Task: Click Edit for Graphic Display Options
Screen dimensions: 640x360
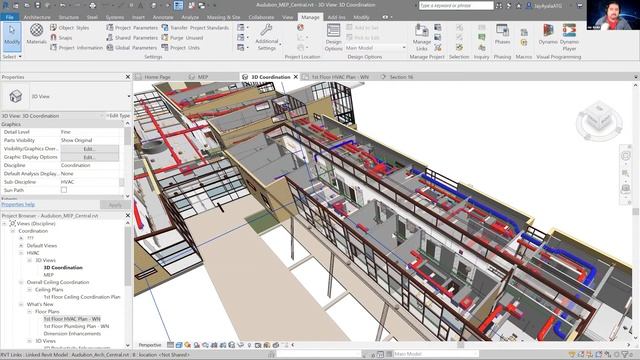Action: click(89, 157)
